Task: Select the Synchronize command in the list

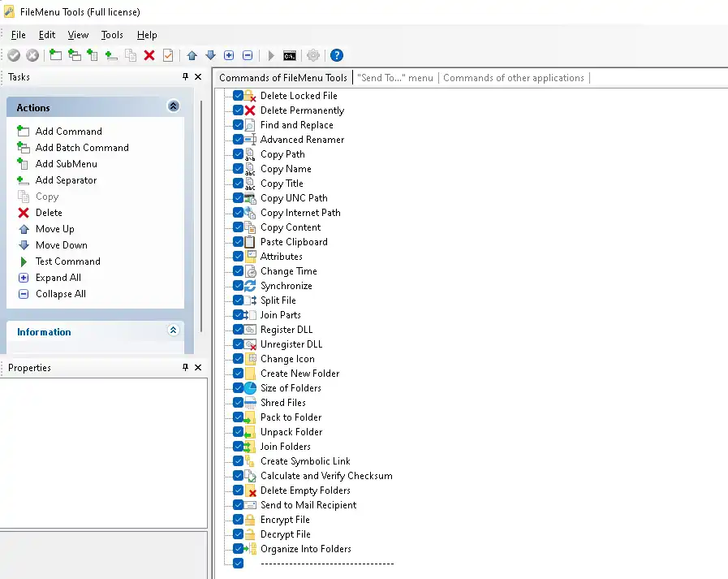Action: (x=286, y=286)
